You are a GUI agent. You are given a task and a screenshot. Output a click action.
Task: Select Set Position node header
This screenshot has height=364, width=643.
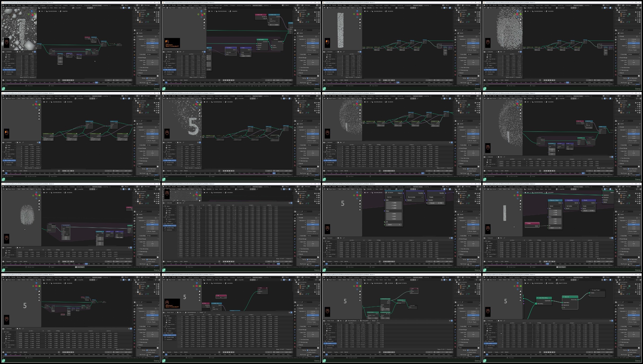(262, 40)
